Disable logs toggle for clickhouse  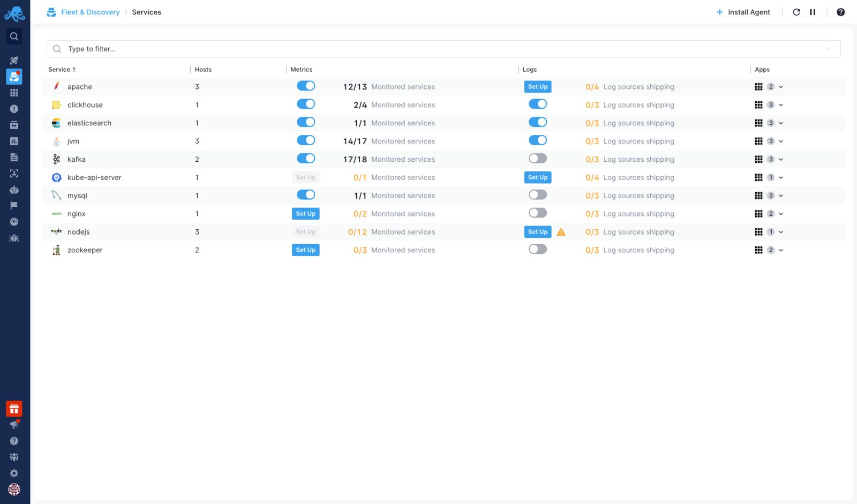tap(538, 104)
